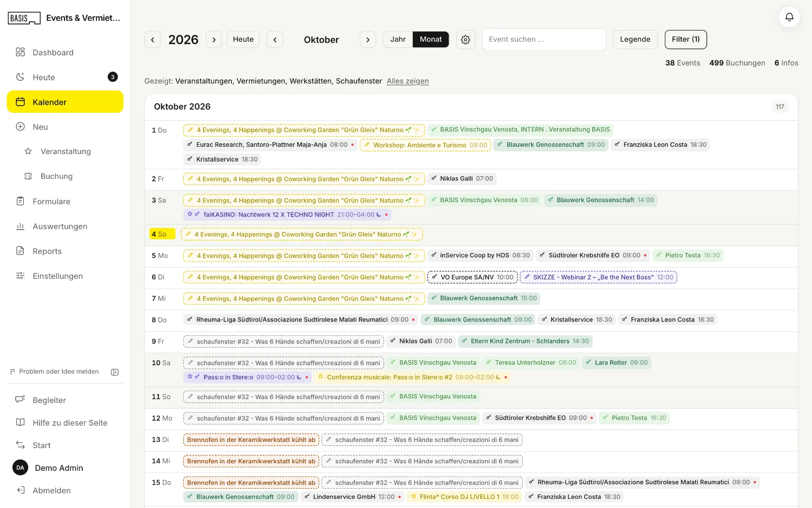This screenshot has height=508, width=812.
Task: Create new Veranstaltung
Action: tap(65, 151)
